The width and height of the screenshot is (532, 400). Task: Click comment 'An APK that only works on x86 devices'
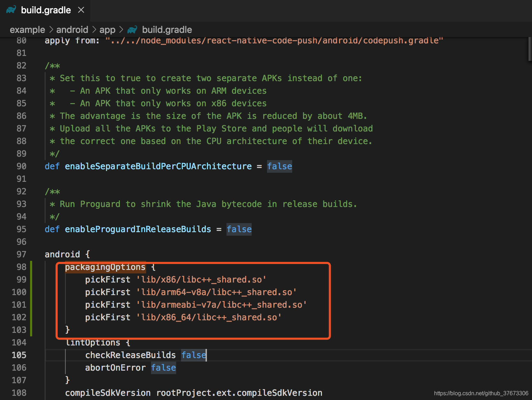[173, 103]
